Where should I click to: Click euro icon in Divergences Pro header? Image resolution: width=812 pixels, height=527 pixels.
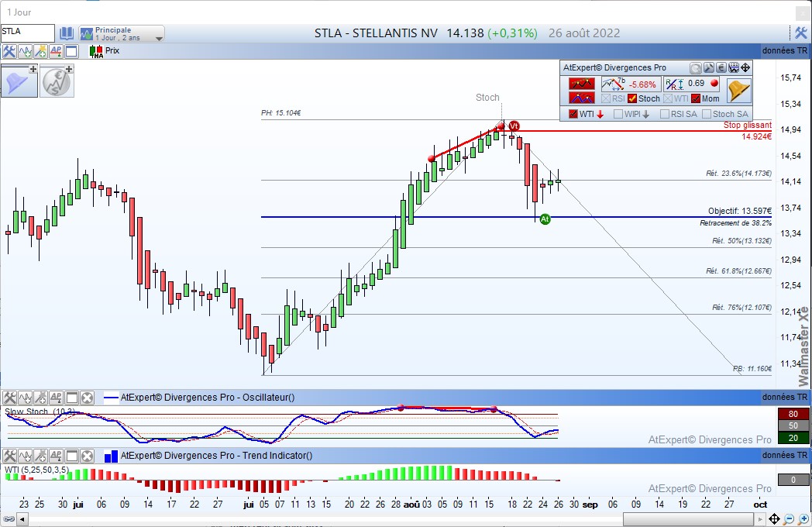(x=721, y=68)
